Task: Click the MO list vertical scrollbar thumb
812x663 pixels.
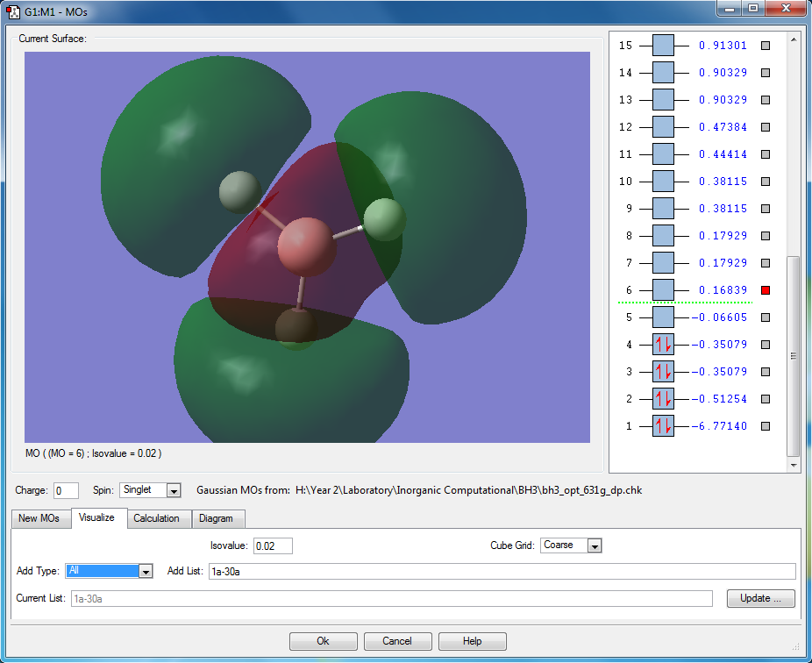Action: (x=794, y=355)
